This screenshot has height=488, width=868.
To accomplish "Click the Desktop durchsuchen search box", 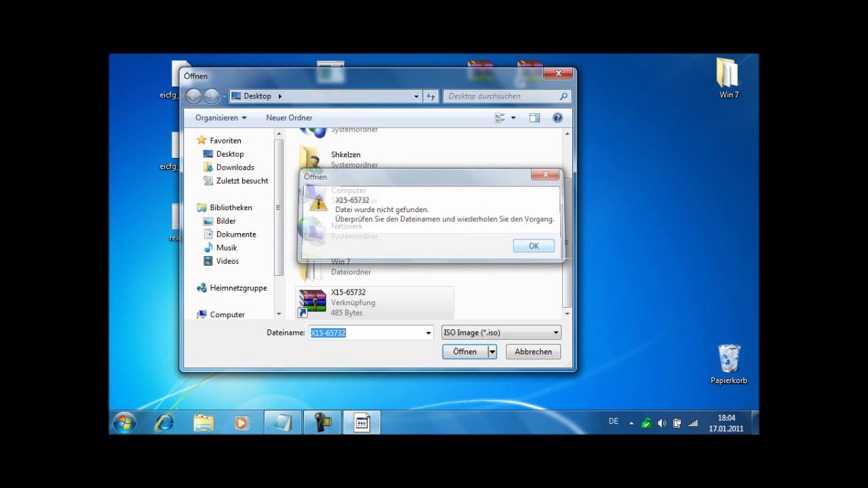I will coord(507,96).
